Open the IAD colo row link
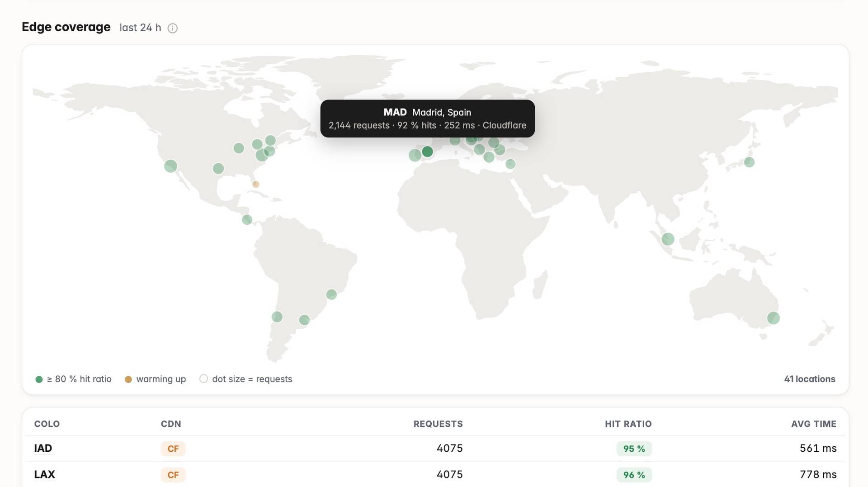Screen dimensions: 868x487 43,448
